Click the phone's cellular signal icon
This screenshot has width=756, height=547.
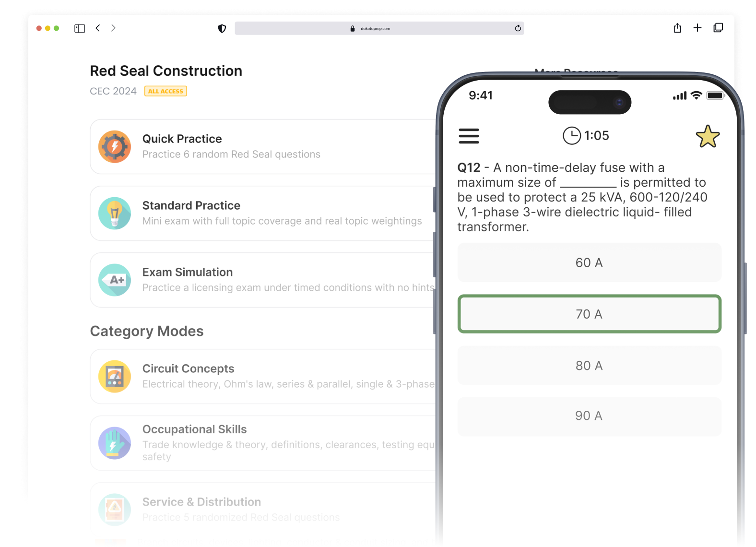coord(680,96)
